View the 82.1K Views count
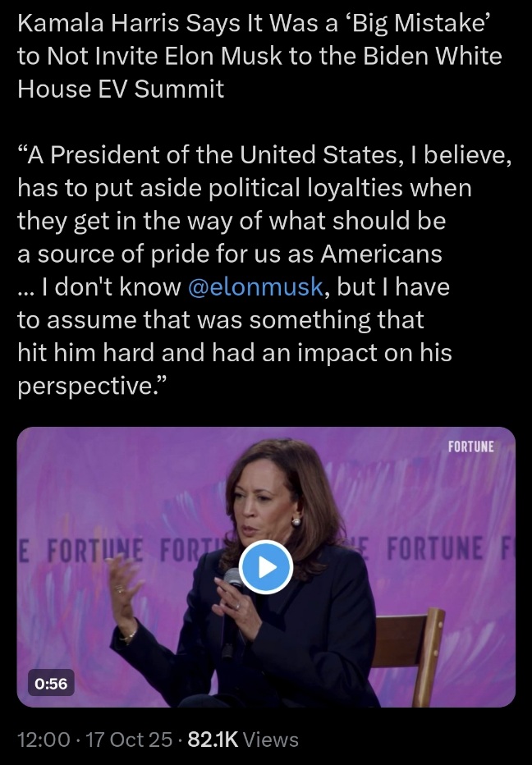Image resolution: width=532 pixels, height=765 pixels. (243, 740)
